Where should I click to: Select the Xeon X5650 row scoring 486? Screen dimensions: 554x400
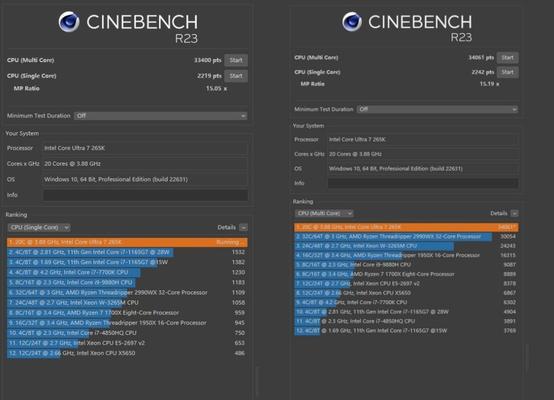pyautogui.click(x=127, y=353)
